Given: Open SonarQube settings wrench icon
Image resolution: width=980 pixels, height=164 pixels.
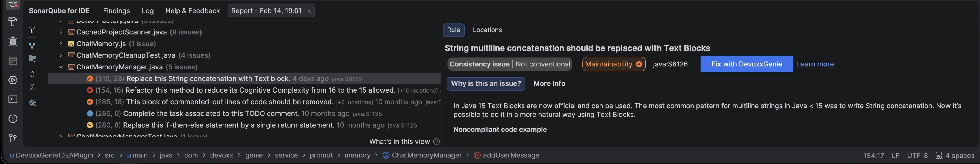Looking at the screenshot, I should [32, 103].
